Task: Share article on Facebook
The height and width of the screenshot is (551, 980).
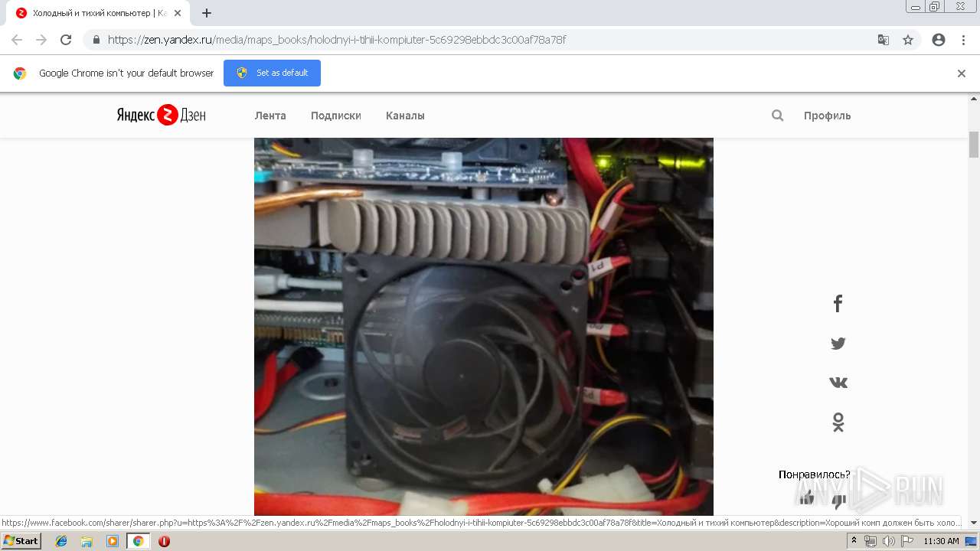Action: point(838,304)
